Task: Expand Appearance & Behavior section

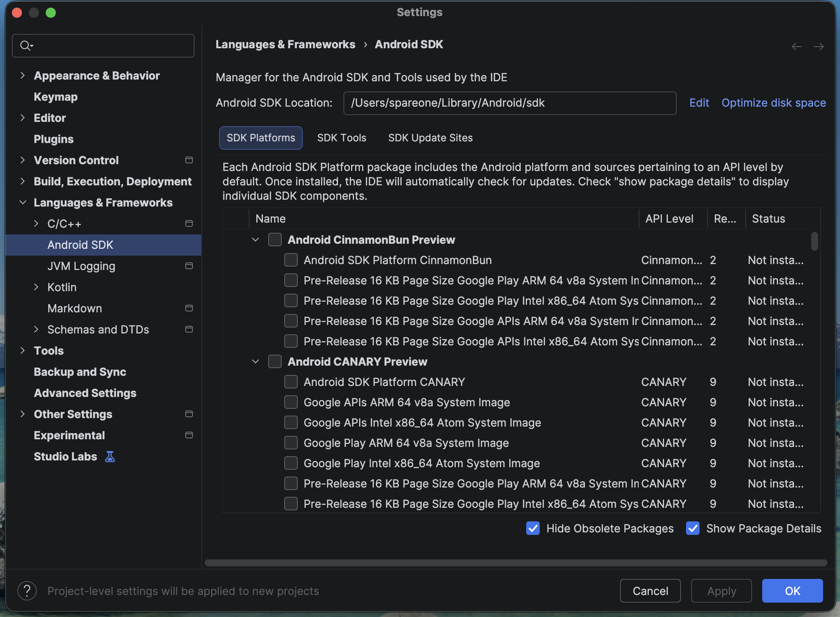Action: (23, 75)
